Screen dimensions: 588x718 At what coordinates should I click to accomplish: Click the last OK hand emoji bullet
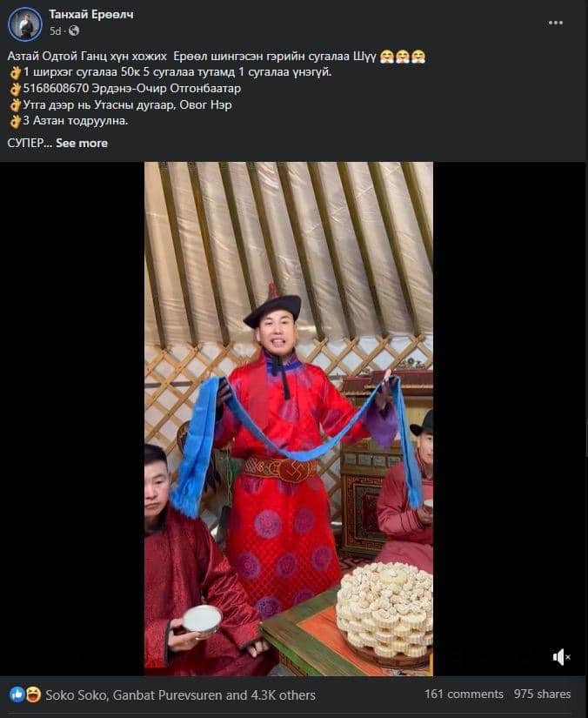point(15,121)
